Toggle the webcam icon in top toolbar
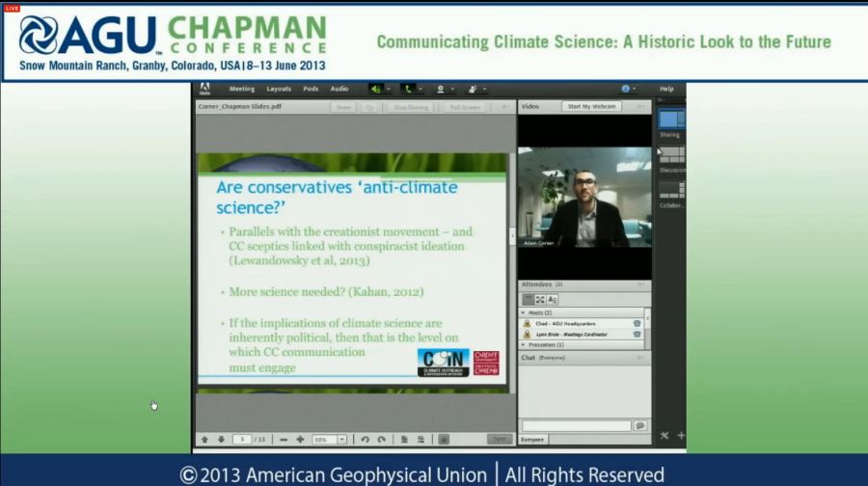 (x=441, y=89)
